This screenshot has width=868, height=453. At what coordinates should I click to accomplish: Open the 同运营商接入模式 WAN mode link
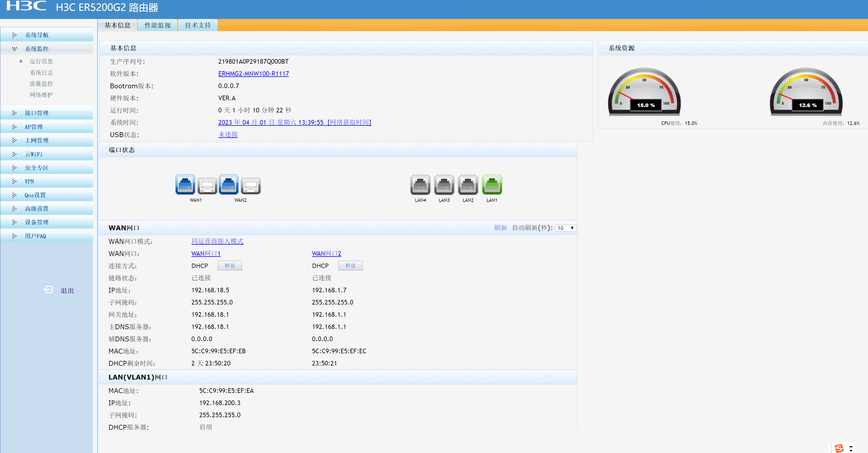pyautogui.click(x=217, y=241)
